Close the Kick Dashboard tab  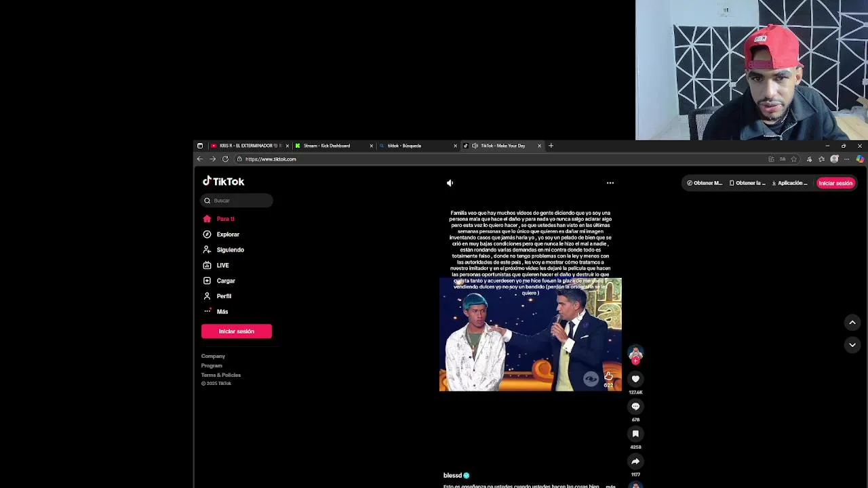tap(371, 146)
